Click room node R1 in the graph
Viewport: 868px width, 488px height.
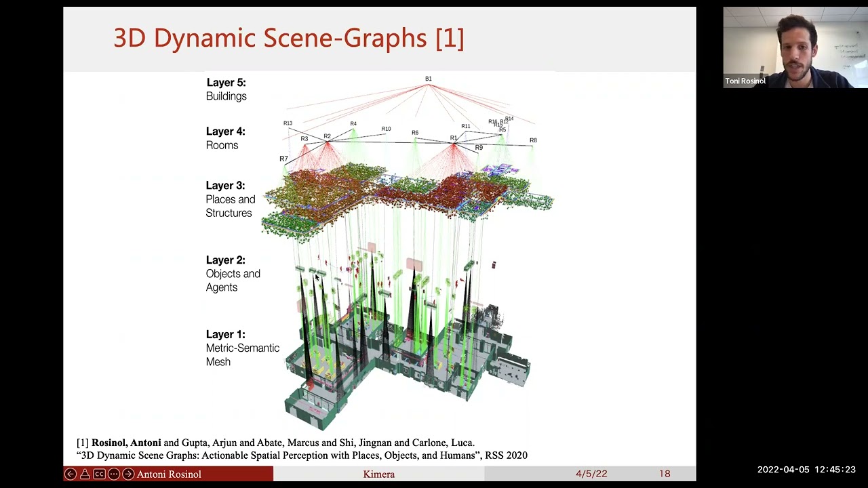tap(454, 138)
